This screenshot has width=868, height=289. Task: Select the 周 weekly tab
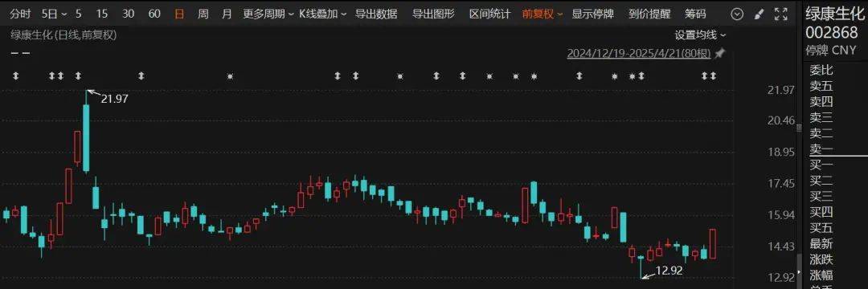(203, 14)
